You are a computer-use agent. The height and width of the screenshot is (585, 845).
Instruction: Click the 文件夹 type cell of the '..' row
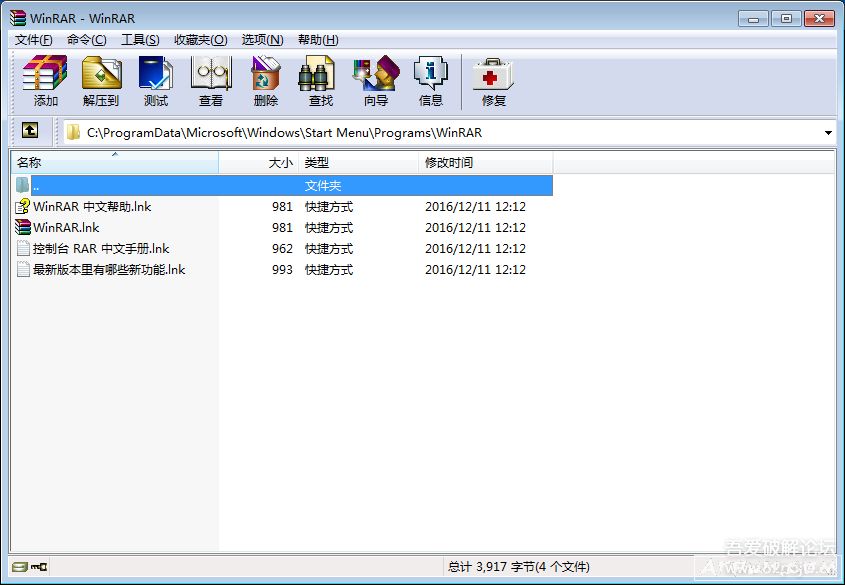pyautogui.click(x=323, y=186)
